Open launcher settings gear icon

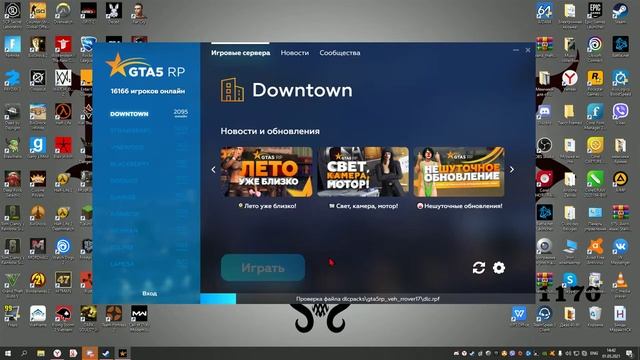499,268
